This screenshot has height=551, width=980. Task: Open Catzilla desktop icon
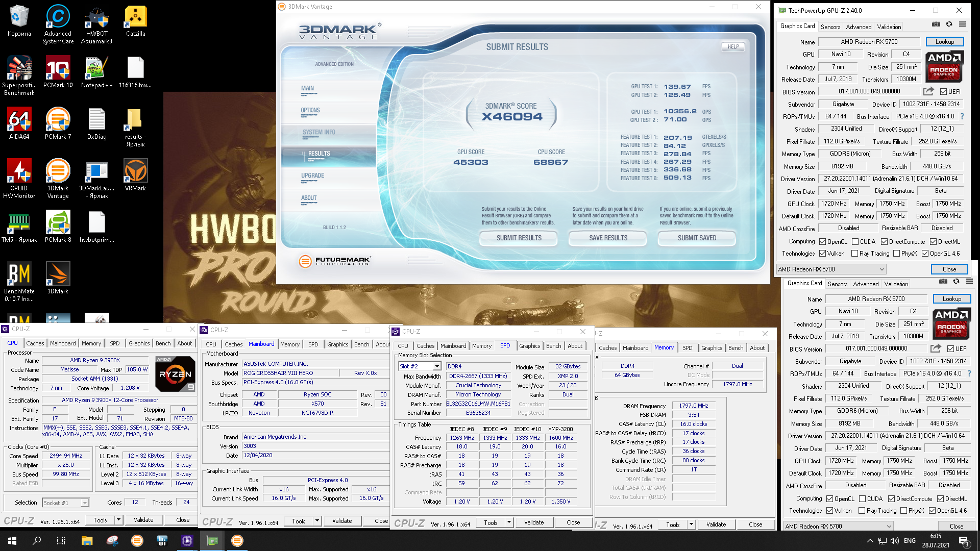point(135,21)
